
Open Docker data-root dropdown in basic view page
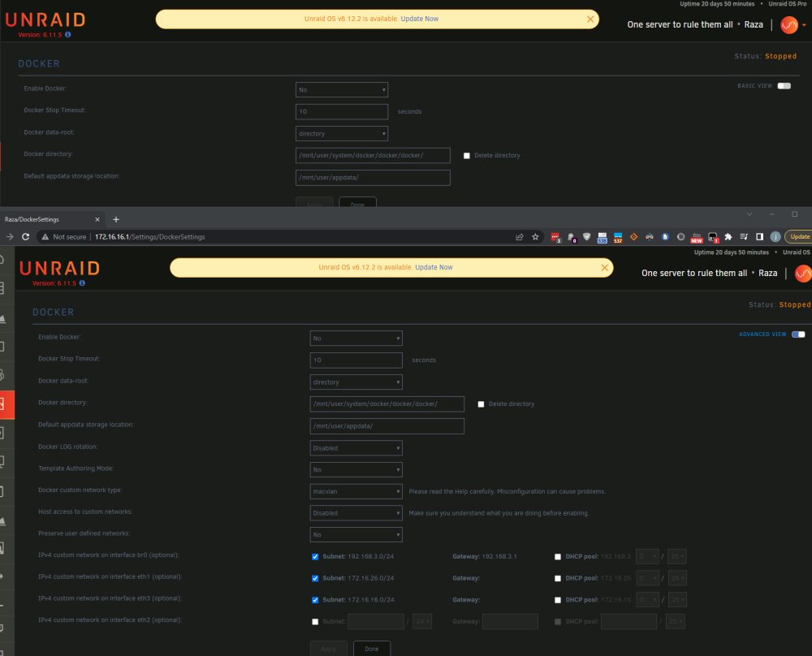click(x=342, y=134)
